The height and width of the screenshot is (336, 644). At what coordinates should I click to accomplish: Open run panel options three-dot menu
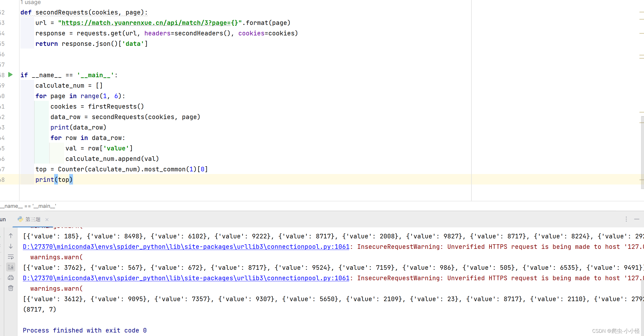coord(626,219)
